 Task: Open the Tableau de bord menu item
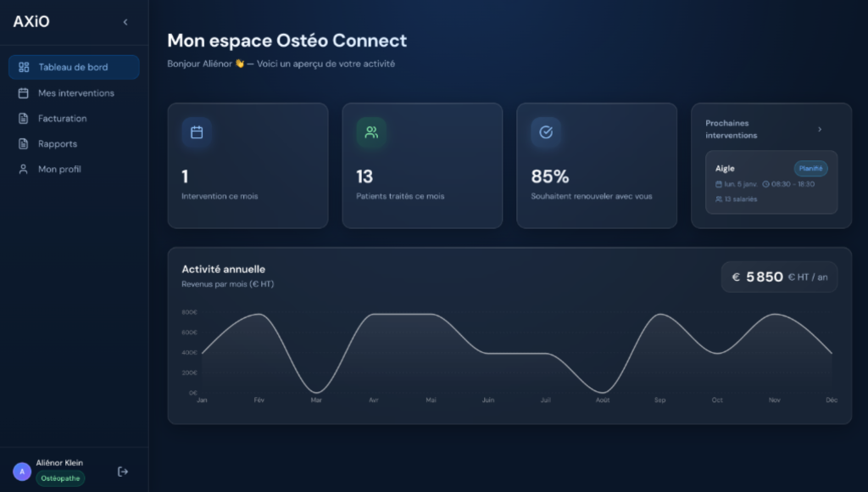click(74, 67)
